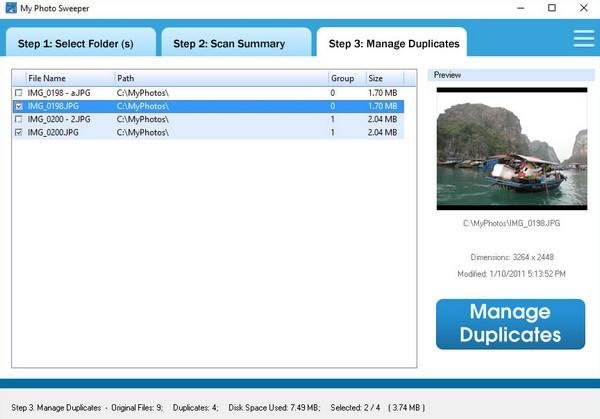Screen dimensions: 600x419
Task: Uncheck the IMG_0200.JPG checkbox
Action: [x=18, y=131]
